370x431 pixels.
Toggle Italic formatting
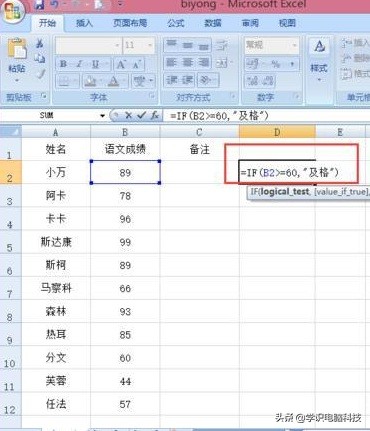[79, 64]
